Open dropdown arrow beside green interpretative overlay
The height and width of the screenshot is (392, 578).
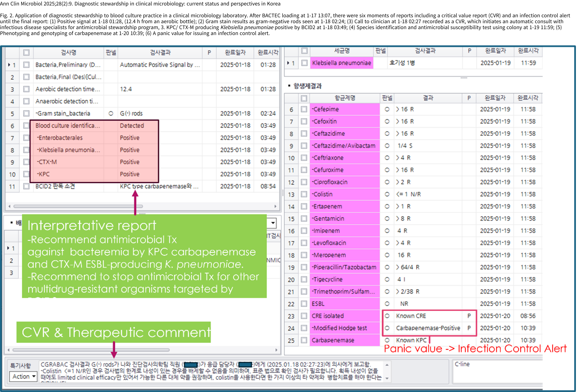coord(273,223)
